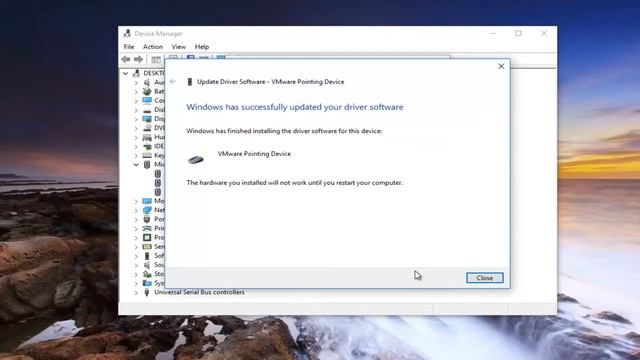Click the Device Manager title bar icon
This screenshot has height=360, width=640.
[x=127, y=33]
